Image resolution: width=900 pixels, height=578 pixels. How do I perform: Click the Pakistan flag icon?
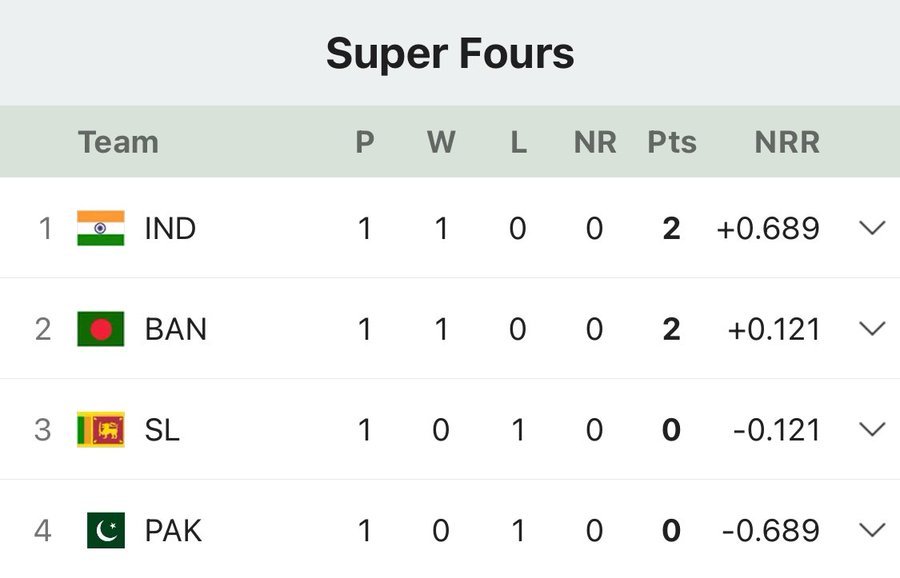tap(105, 530)
